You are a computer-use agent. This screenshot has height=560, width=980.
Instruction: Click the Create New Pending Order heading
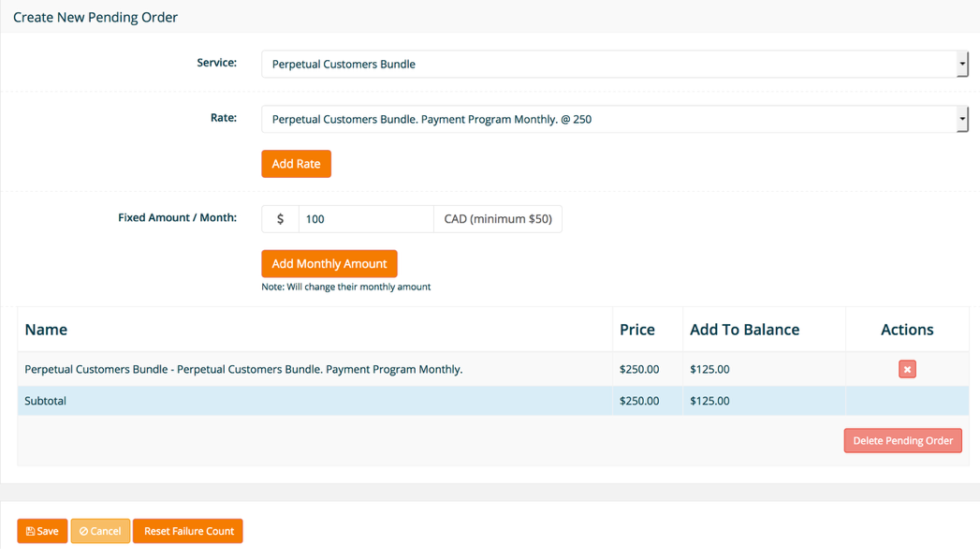click(x=95, y=18)
